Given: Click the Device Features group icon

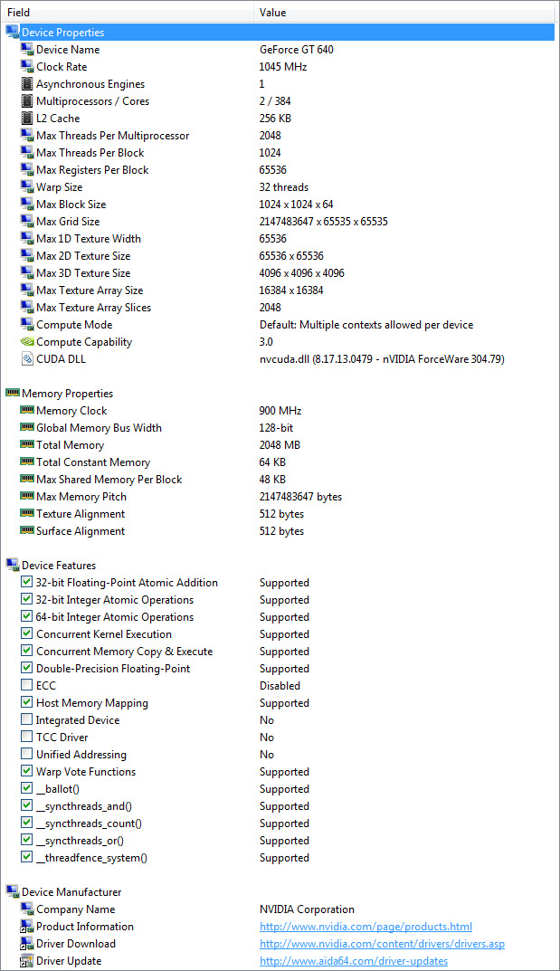Looking at the screenshot, I should 13,566.
